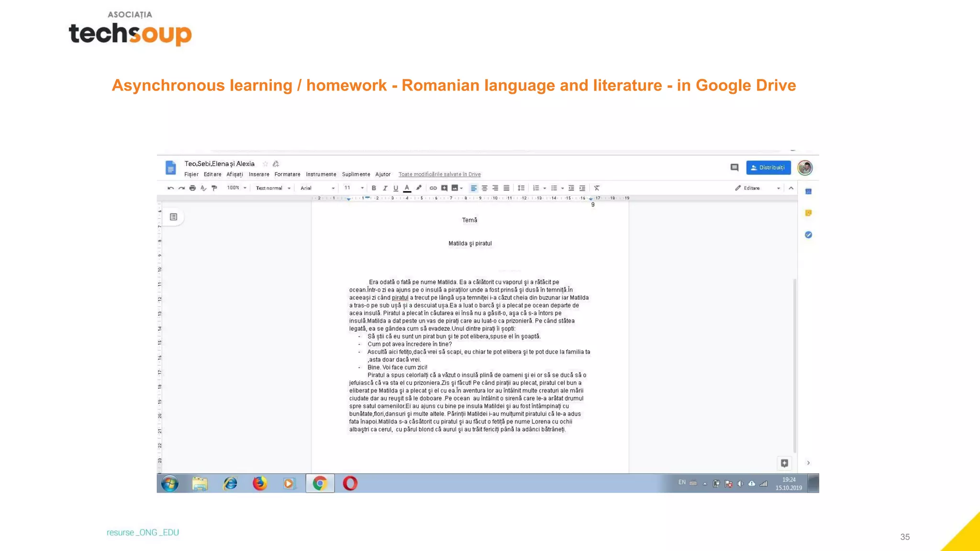Open the highlight color marker
The height and width of the screenshot is (551, 980).
point(419,188)
